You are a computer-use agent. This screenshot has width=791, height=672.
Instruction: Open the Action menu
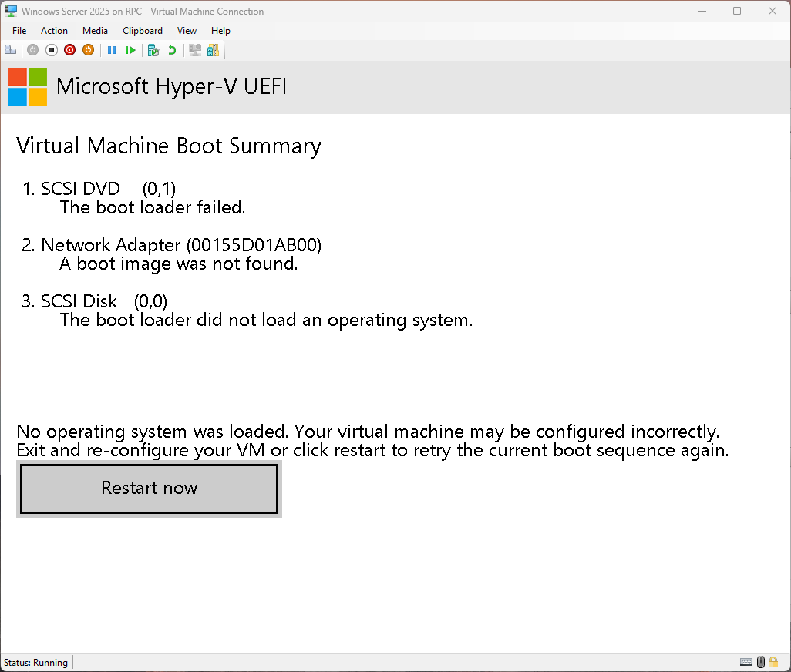(54, 31)
